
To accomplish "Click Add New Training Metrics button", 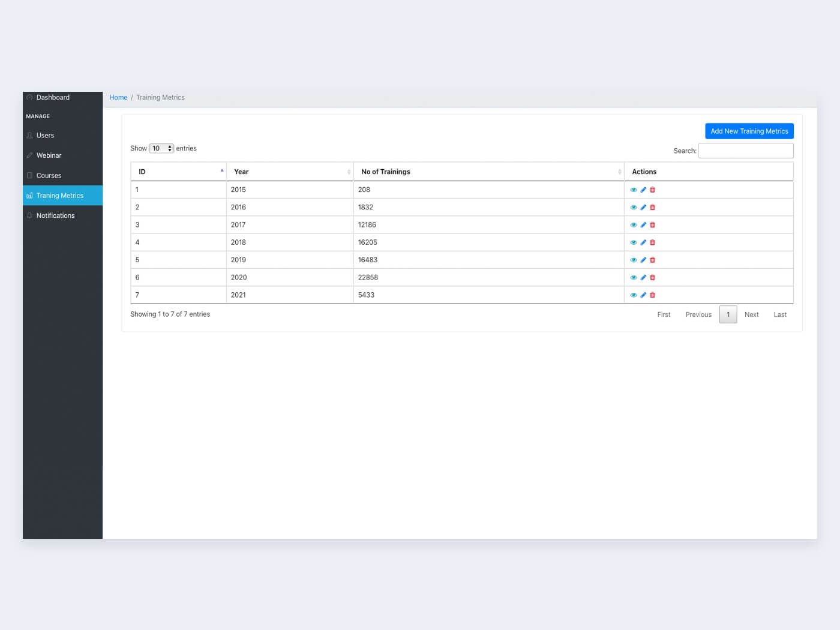I will coord(749,131).
